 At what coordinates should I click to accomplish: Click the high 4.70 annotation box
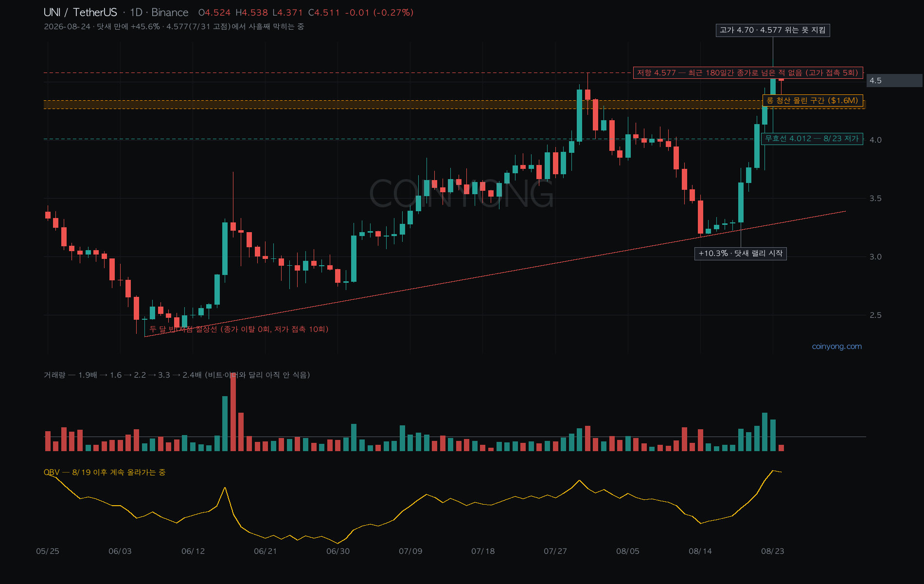(772, 30)
